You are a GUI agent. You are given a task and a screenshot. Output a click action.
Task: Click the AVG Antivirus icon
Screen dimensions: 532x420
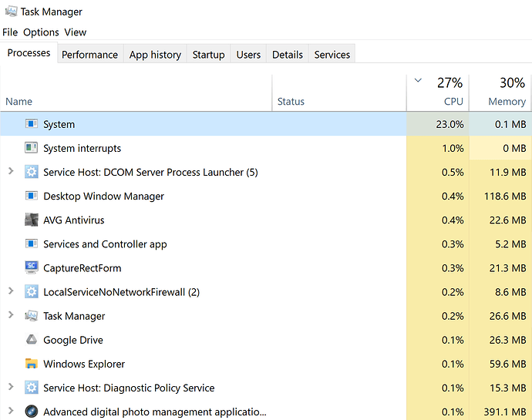pos(32,220)
